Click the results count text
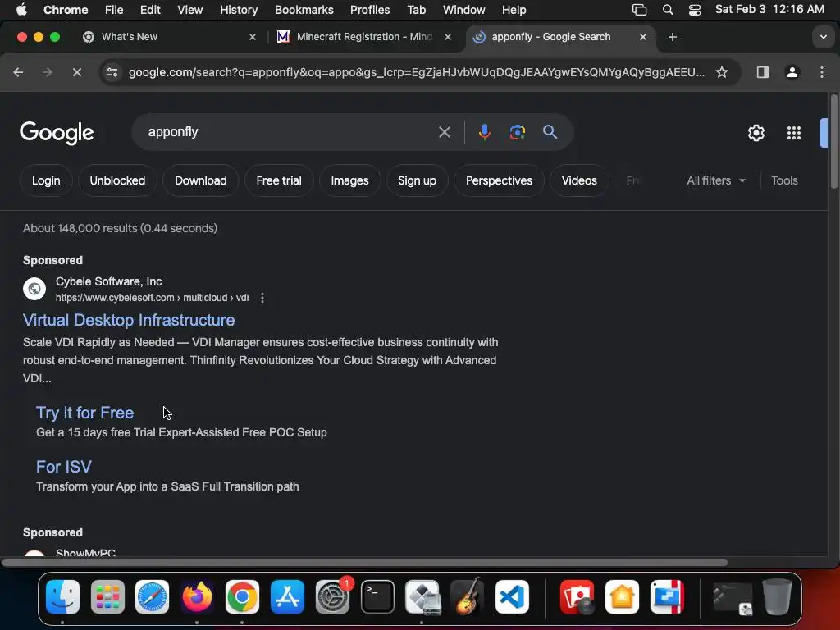The height and width of the screenshot is (630, 840). point(120,228)
